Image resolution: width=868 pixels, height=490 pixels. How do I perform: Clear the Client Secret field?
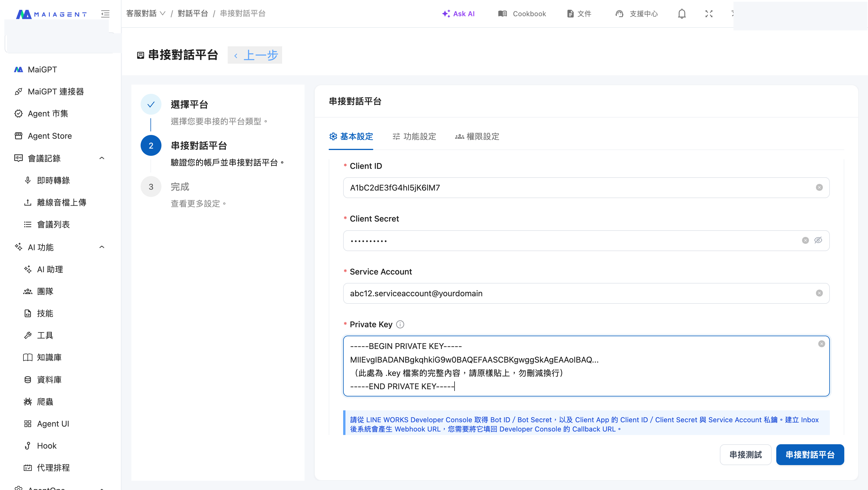(x=805, y=240)
